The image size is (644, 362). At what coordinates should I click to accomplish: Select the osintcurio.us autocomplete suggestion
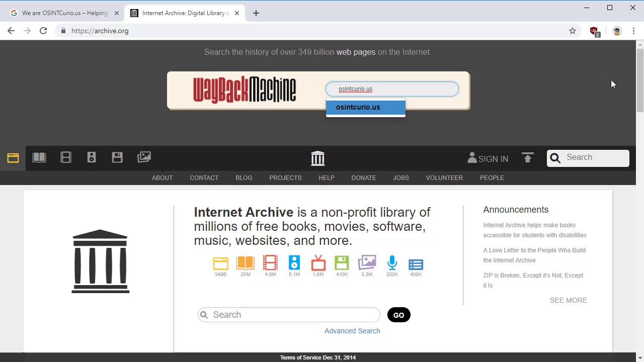click(365, 107)
